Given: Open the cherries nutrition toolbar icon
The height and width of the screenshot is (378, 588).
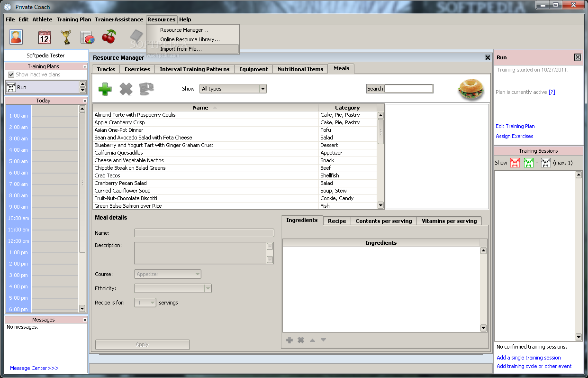Looking at the screenshot, I should pyautogui.click(x=109, y=37).
